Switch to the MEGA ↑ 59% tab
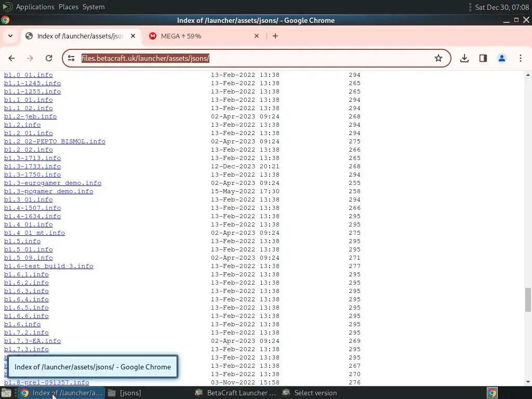Image resolution: width=532 pixels, height=399 pixels. [x=204, y=36]
